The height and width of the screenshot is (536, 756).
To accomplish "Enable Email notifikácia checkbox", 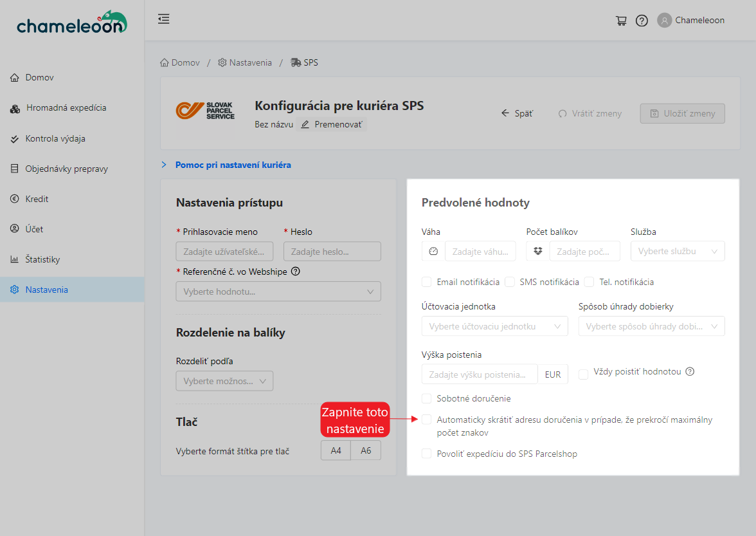I will coord(427,282).
